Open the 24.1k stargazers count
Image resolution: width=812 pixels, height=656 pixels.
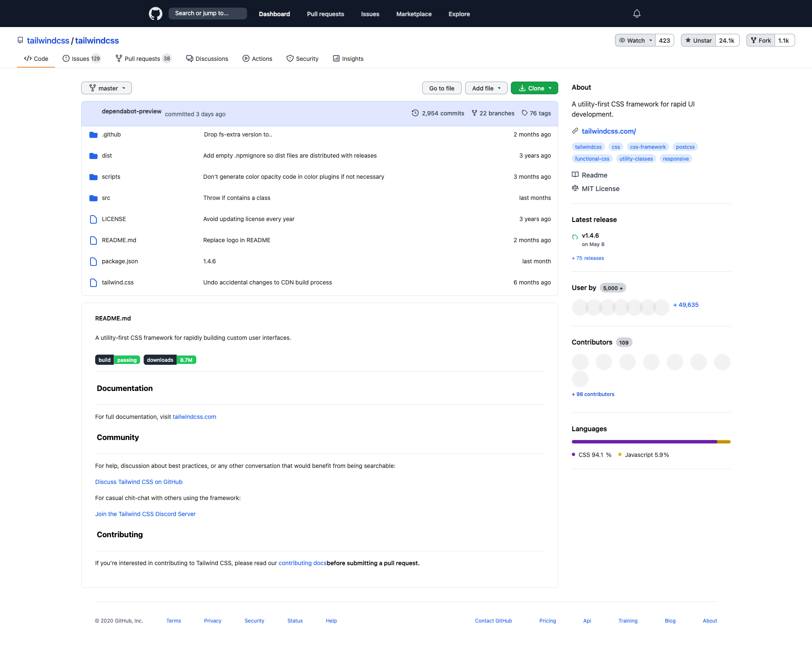point(727,40)
